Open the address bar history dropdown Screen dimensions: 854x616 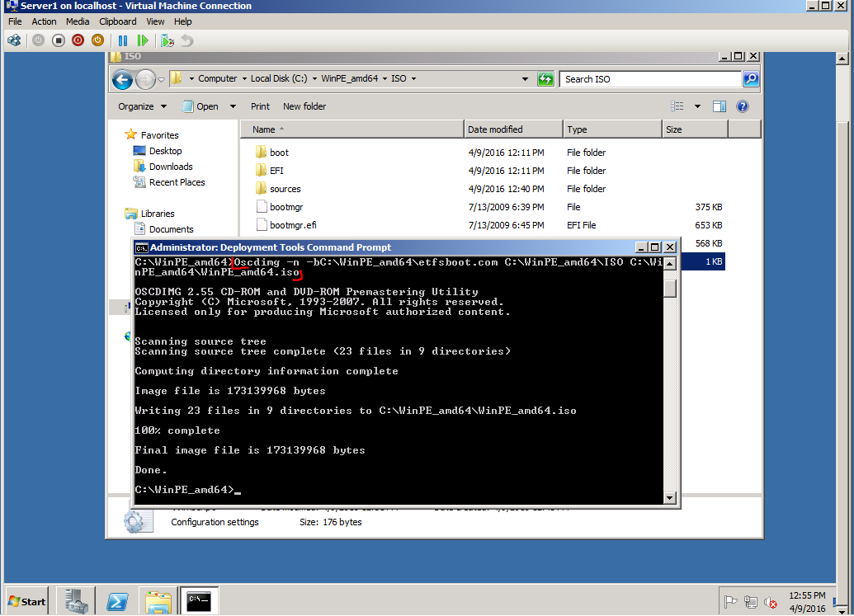click(525, 79)
